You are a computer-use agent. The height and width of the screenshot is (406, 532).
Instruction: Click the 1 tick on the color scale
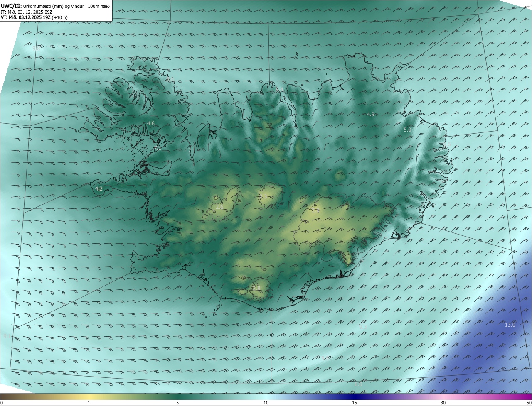(x=89, y=403)
